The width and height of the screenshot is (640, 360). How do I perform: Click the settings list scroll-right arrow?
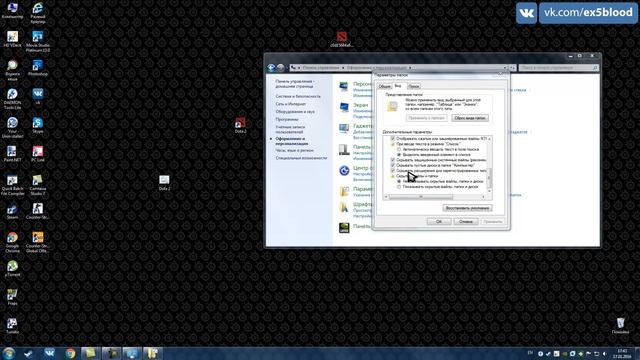tap(484, 197)
